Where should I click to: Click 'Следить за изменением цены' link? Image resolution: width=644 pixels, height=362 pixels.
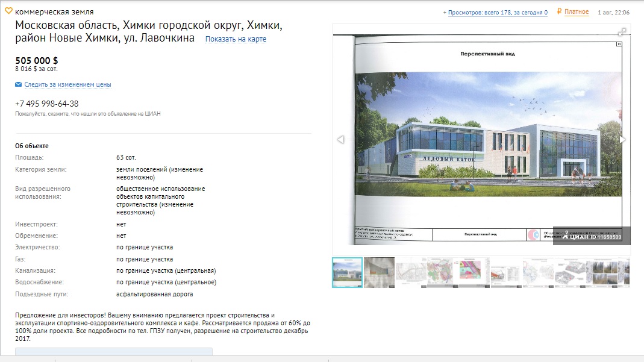[x=67, y=85]
